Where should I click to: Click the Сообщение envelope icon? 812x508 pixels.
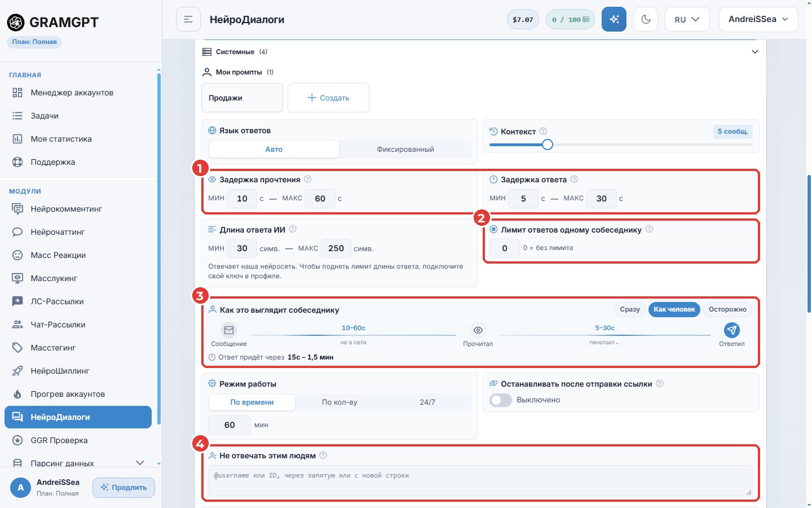point(229,330)
